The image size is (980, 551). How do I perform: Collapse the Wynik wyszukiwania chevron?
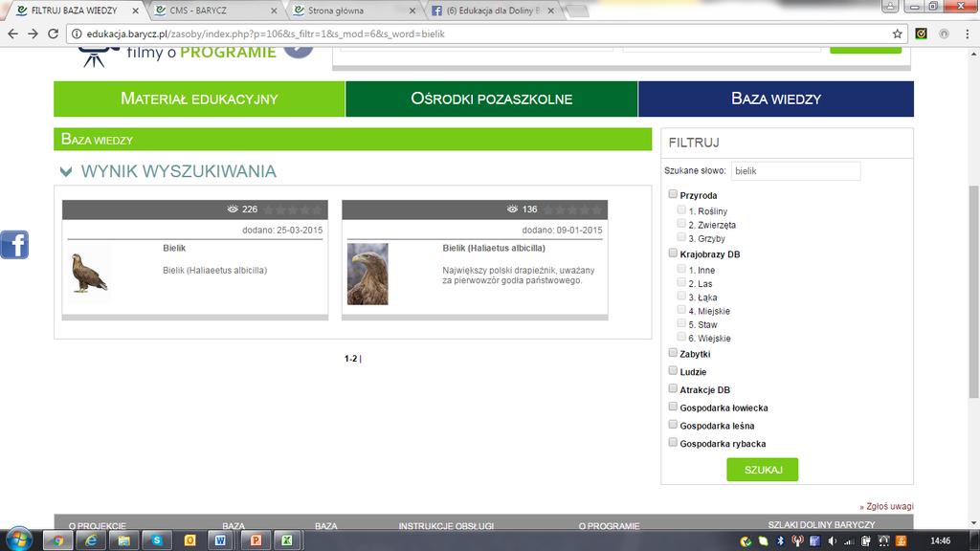click(66, 171)
